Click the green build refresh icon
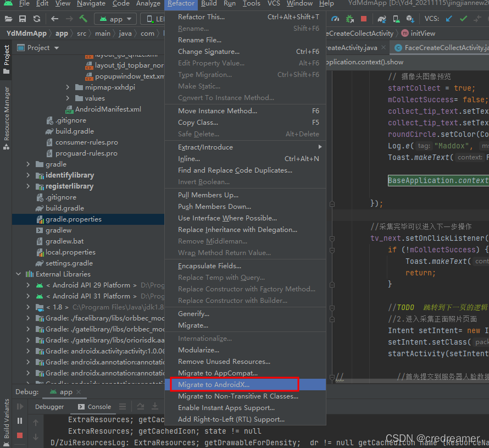Viewport: 489px width, 448px height. pyautogui.click(x=36, y=18)
